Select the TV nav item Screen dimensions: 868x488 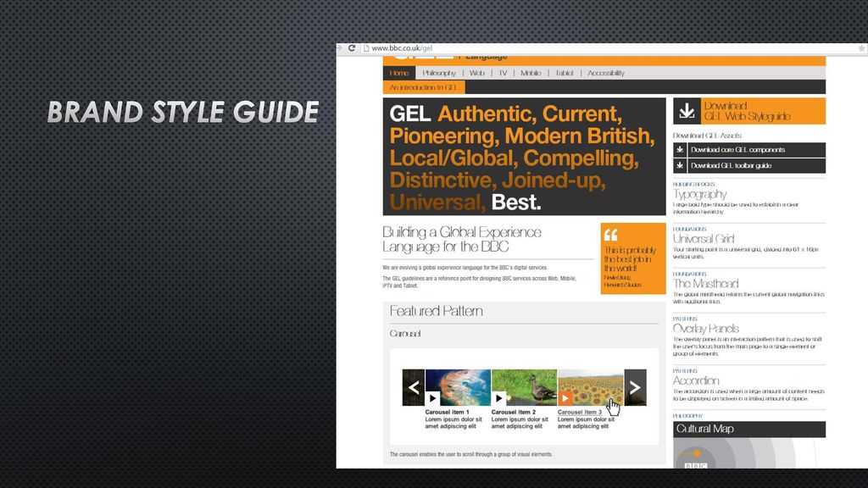coord(503,73)
